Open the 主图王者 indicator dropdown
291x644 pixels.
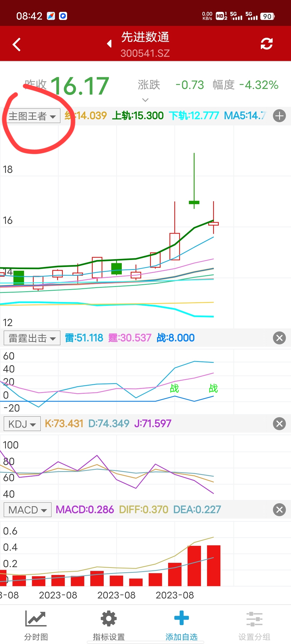coord(32,116)
